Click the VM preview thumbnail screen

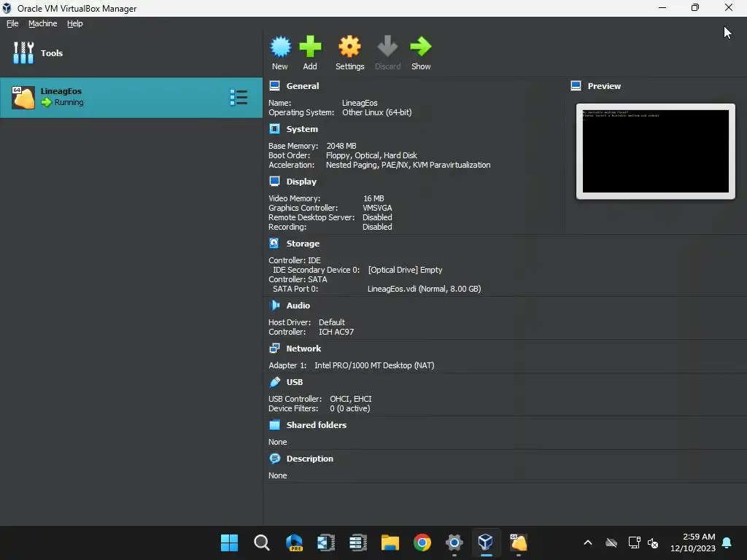click(656, 152)
